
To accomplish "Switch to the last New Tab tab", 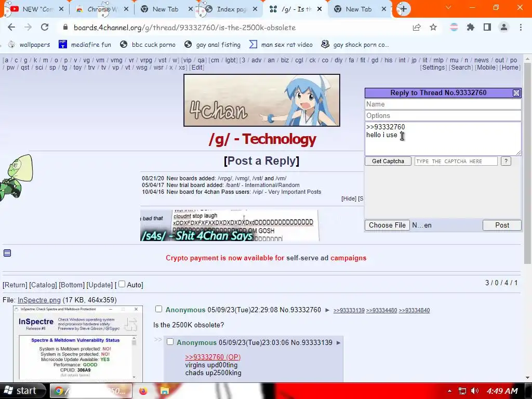I will tap(359, 9).
